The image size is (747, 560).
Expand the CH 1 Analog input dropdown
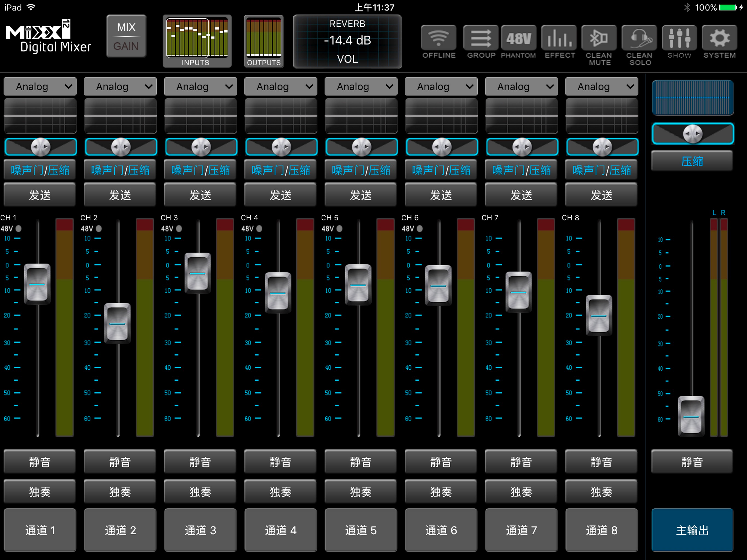click(x=40, y=86)
